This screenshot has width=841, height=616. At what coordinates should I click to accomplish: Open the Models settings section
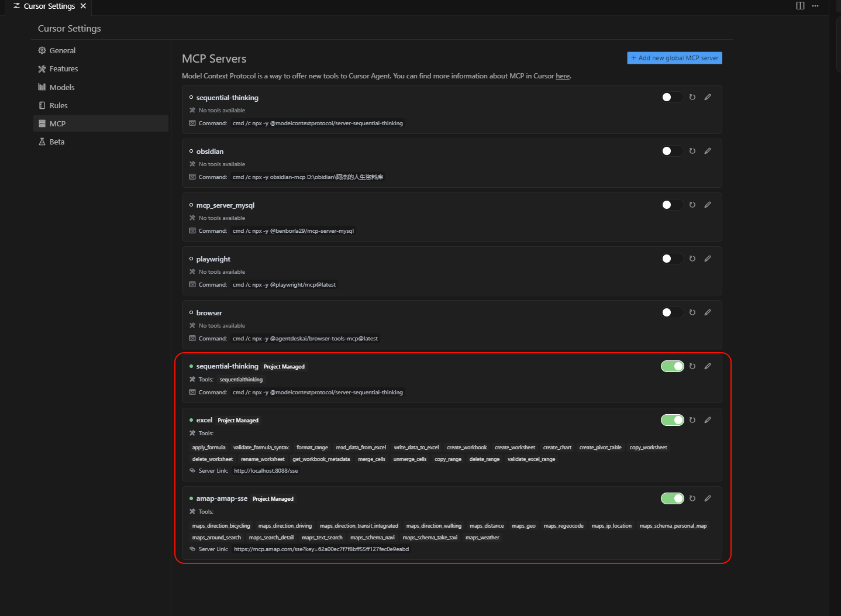[x=101, y=87]
